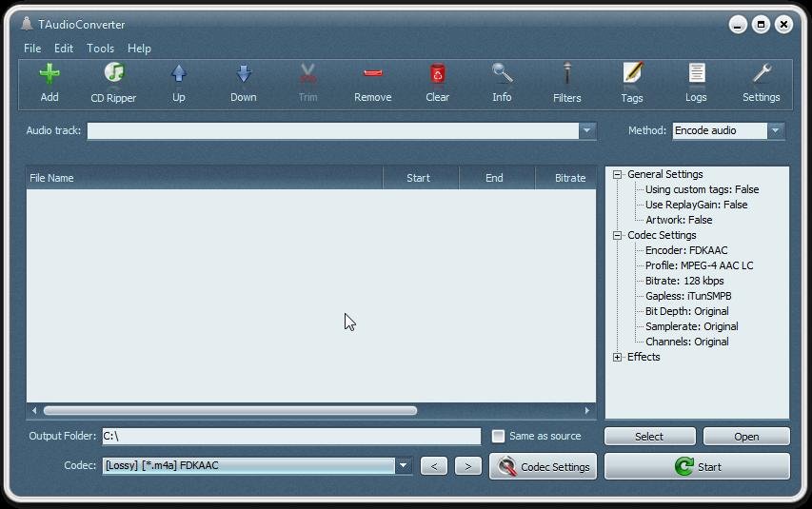Click the File Name column header
812x509 pixels.
205,178
